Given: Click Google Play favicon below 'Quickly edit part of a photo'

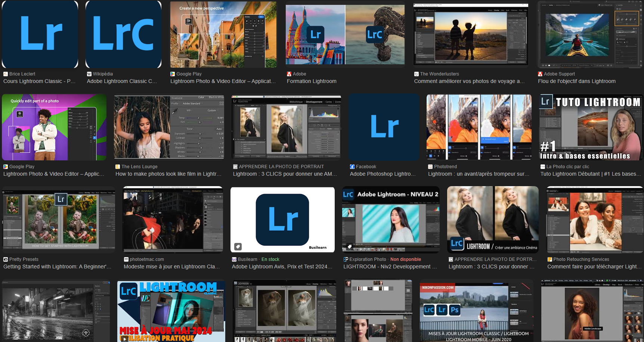Looking at the screenshot, I should pyautogui.click(x=6, y=167).
